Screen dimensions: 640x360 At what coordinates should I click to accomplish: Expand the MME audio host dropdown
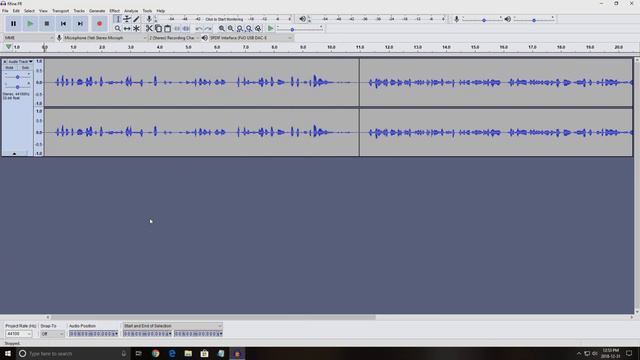[29, 38]
